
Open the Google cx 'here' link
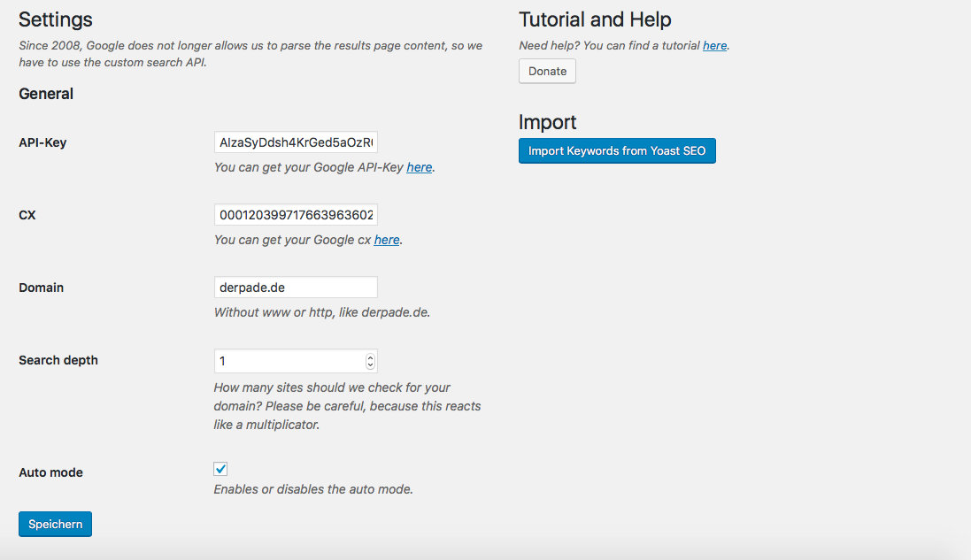point(387,240)
